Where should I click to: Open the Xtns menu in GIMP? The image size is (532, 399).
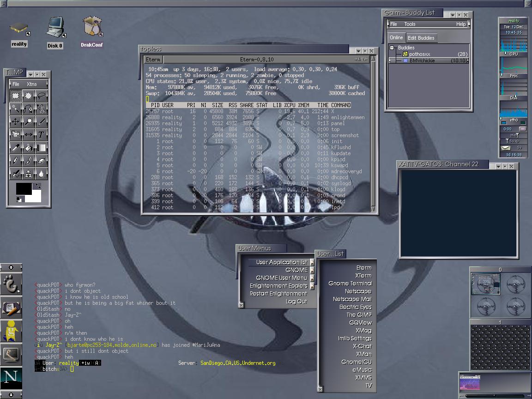pyautogui.click(x=31, y=84)
